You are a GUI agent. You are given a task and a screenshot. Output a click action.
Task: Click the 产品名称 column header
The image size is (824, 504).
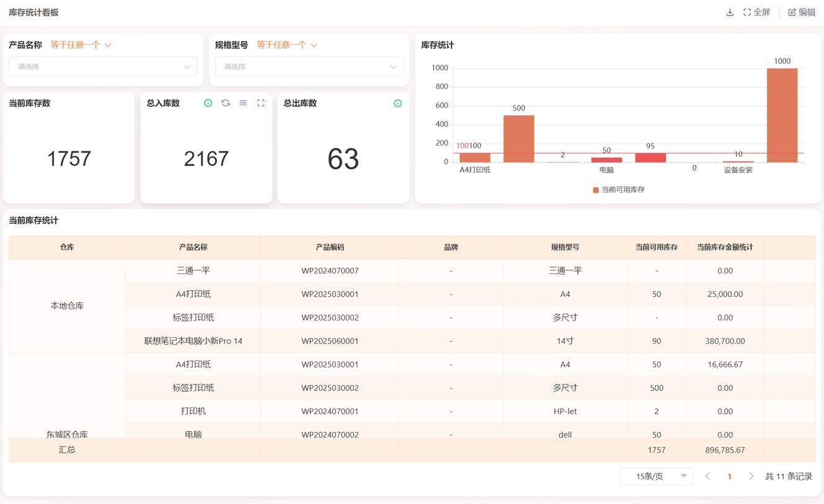pos(193,247)
